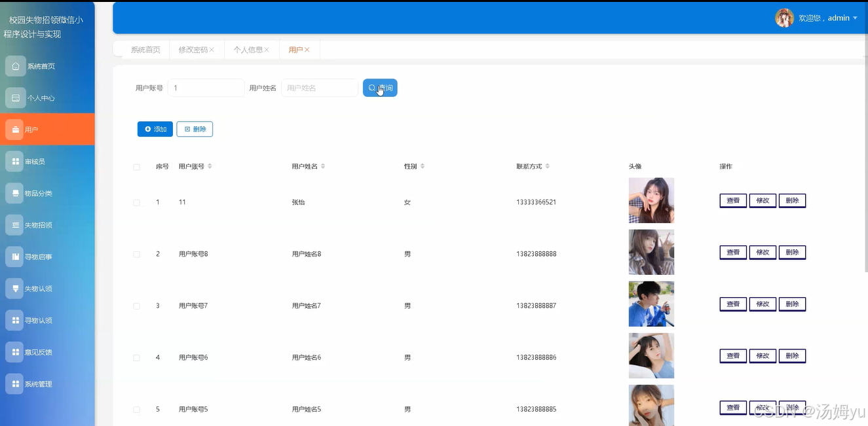View details for 用户账号7

point(733,304)
